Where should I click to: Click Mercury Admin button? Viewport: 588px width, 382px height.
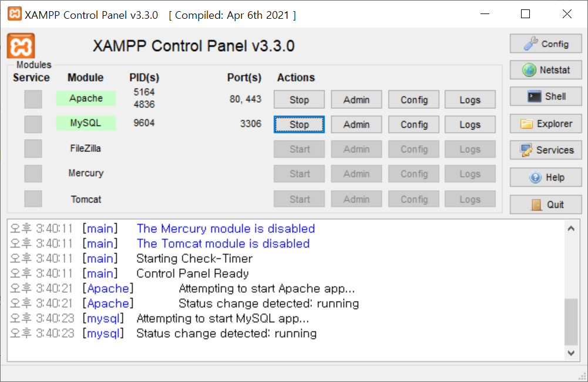click(356, 174)
